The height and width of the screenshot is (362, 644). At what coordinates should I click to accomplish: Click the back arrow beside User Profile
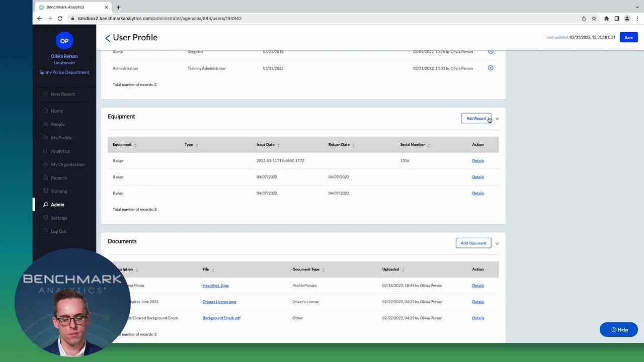coord(108,38)
